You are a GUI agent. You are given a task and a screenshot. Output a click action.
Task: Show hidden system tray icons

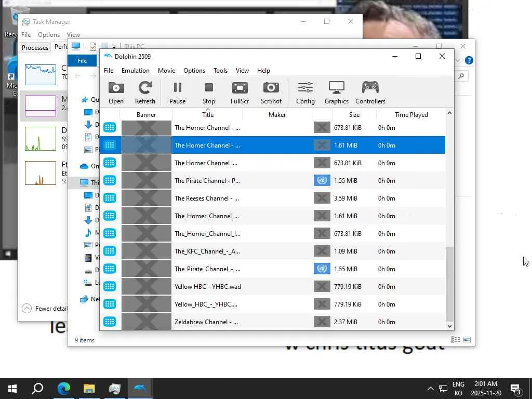pyautogui.click(x=430, y=389)
